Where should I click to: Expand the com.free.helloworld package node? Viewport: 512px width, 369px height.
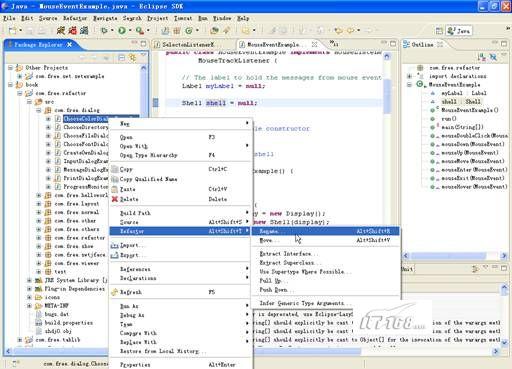pyautogui.click(x=39, y=195)
